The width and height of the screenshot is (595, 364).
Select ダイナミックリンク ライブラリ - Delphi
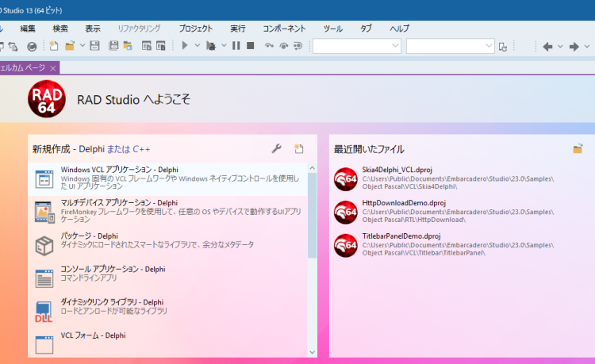coord(167,312)
